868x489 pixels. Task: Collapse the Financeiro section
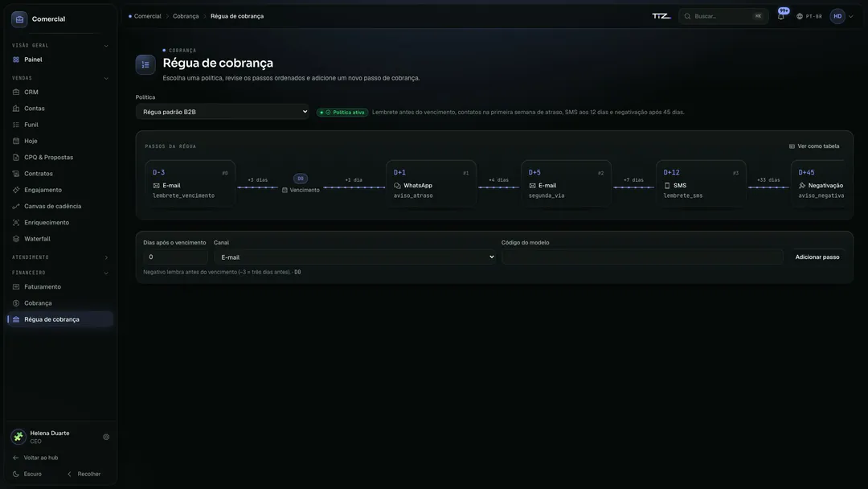pyautogui.click(x=106, y=273)
